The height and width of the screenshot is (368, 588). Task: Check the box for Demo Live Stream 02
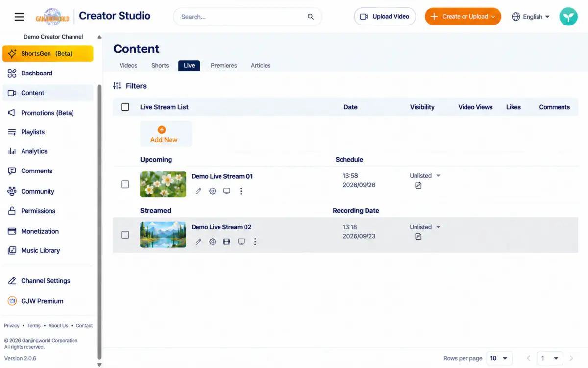pos(125,235)
